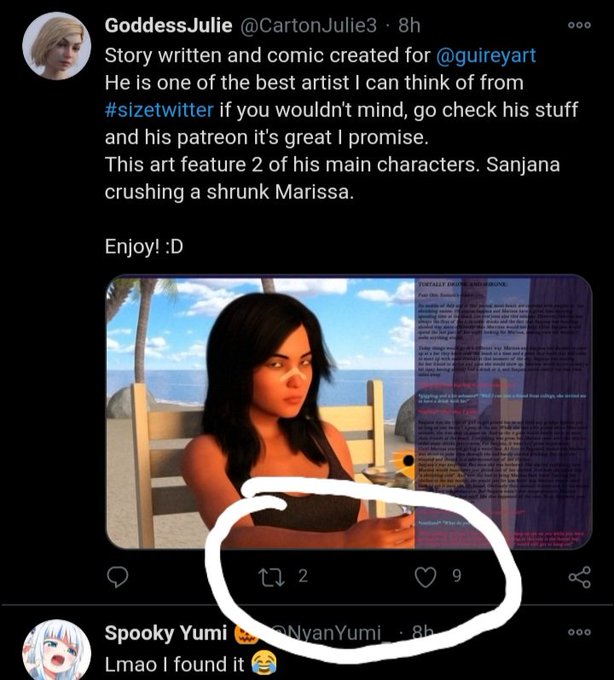Open GoddessJulie's profile avatar
The height and width of the screenshot is (680, 614).
(x=57, y=46)
